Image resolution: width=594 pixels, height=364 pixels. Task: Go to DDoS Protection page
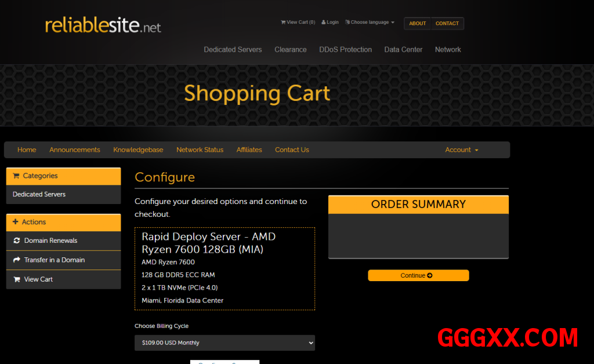coord(345,50)
